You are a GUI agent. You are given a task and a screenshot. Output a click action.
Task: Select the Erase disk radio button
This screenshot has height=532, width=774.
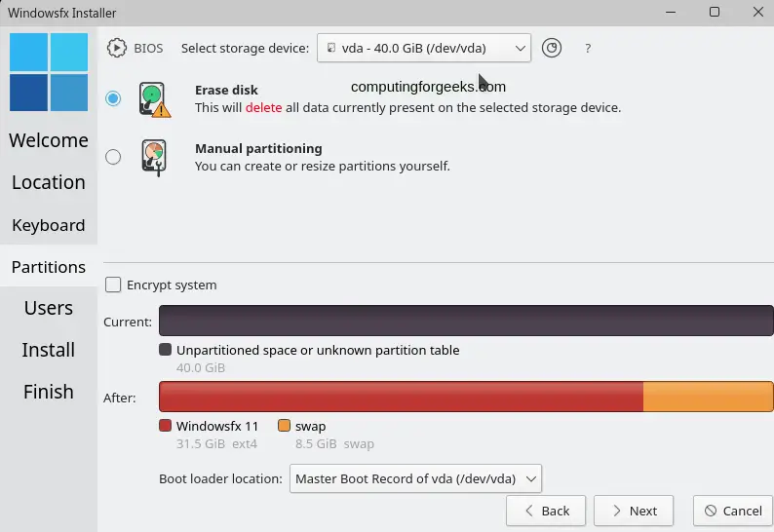click(x=113, y=98)
